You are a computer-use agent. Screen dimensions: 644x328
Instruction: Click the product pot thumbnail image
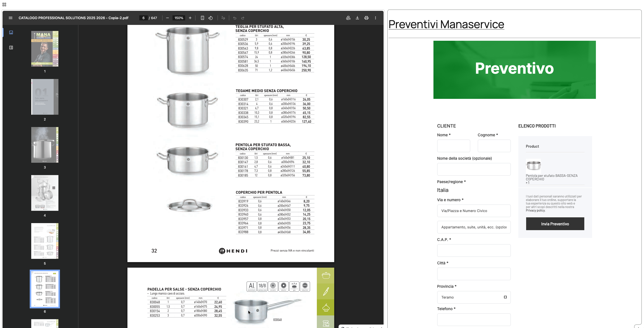tap(533, 166)
